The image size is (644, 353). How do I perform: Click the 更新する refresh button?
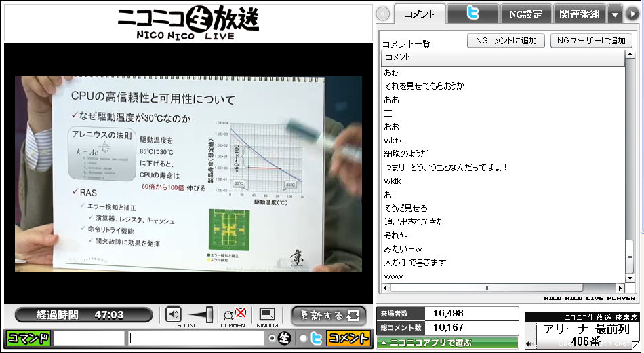click(x=329, y=316)
